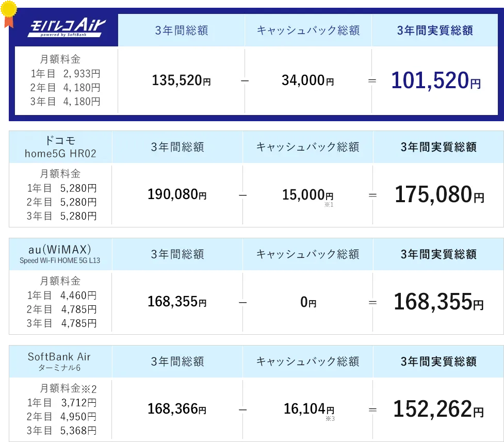Click the minus sign in the ドコモ row
This screenshot has width=504, height=442.
242,195
